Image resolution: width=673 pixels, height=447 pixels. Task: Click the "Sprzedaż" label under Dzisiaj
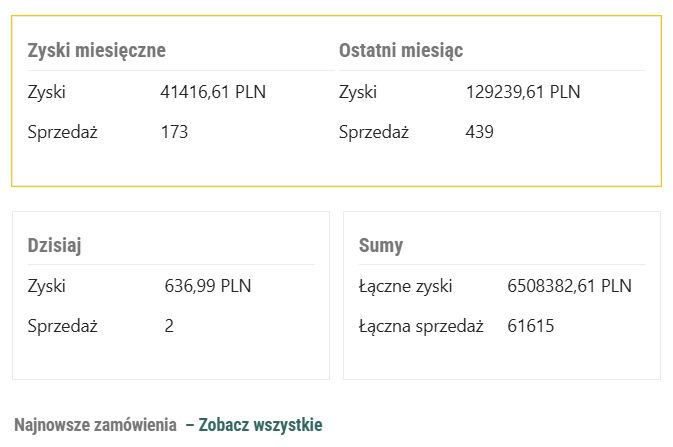click(x=62, y=326)
